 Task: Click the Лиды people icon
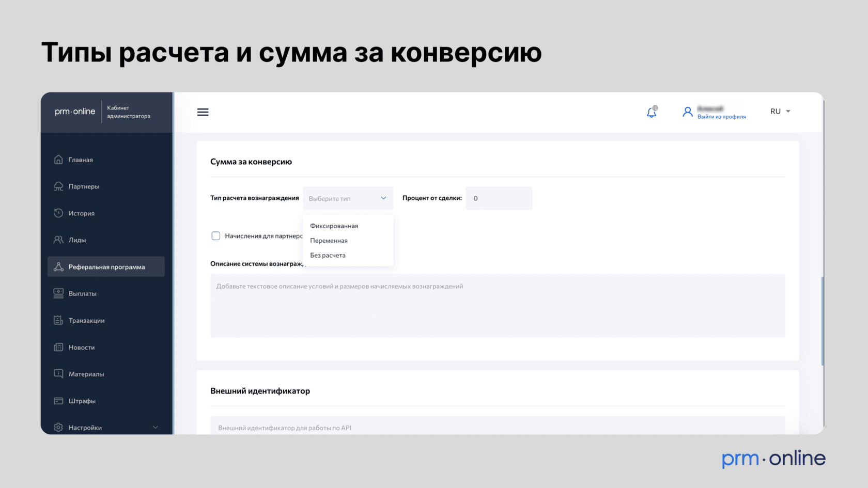58,240
